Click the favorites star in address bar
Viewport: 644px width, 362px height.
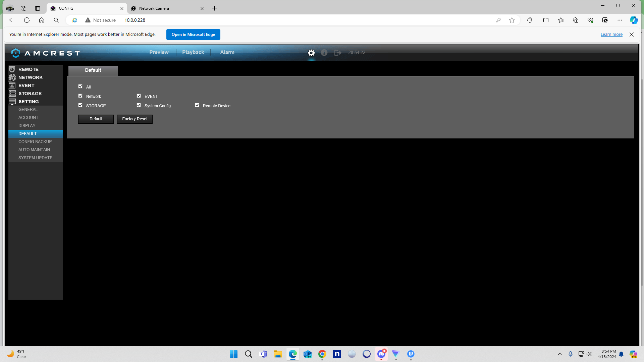tap(512, 20)
